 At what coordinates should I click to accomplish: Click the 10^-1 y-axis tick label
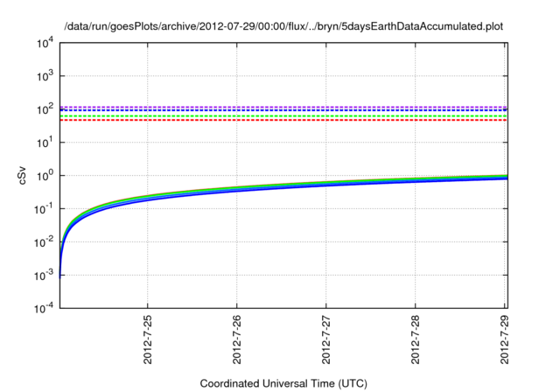click(44, 209)
